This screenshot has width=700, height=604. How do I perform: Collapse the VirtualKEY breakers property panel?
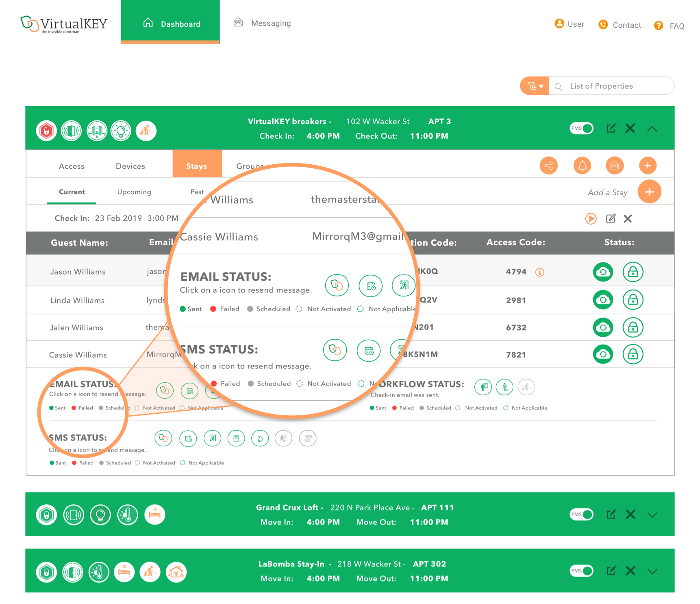tap(652, 129)
